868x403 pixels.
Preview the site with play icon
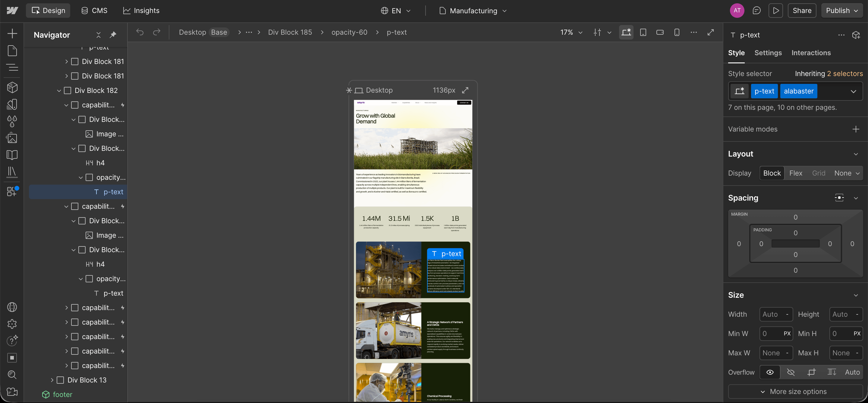[x=776, y=11]
